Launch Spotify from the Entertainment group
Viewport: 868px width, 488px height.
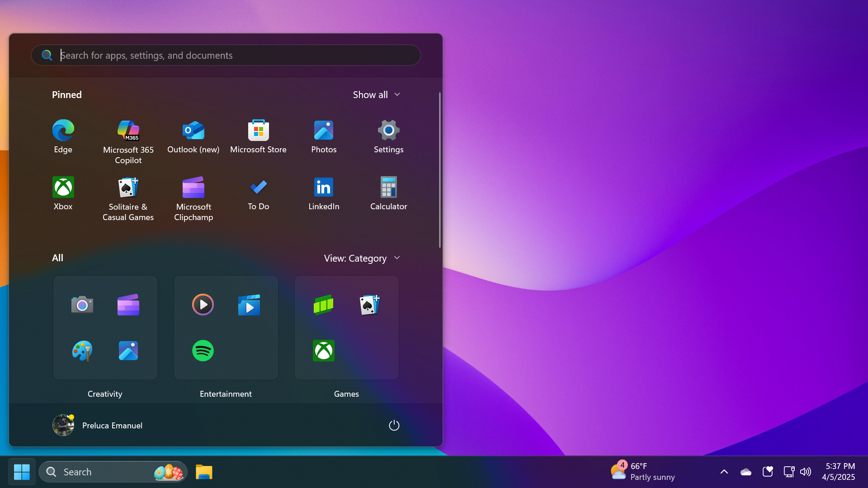(x=203, y=351)
